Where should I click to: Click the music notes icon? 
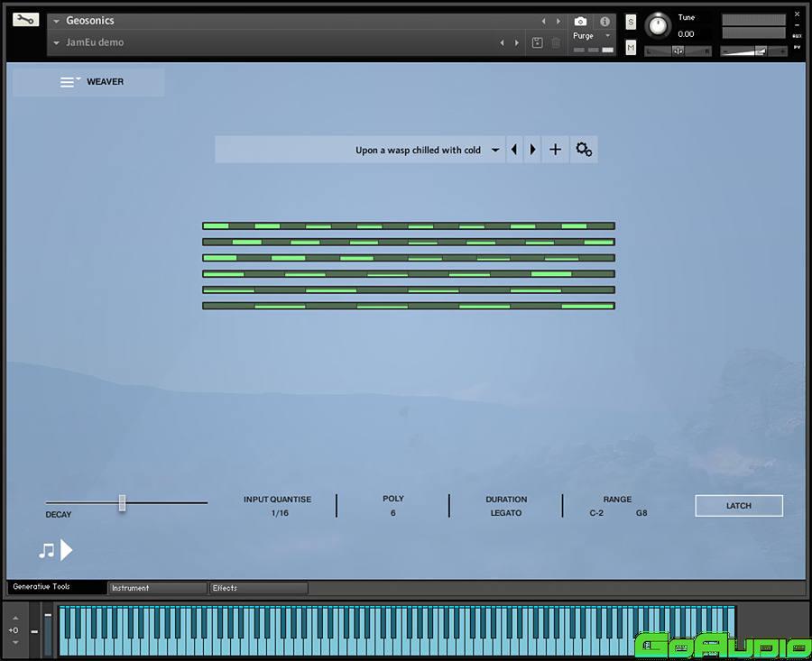click(x=47, y=550)
